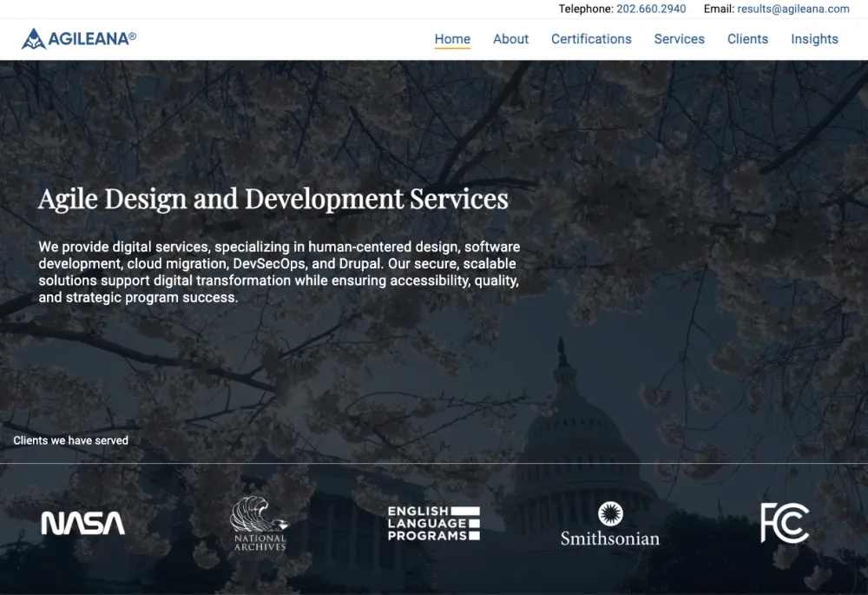Click the Clients we have served label
Image resolution: width=868 pixels, height=595 pixels.
pos(70,440)
